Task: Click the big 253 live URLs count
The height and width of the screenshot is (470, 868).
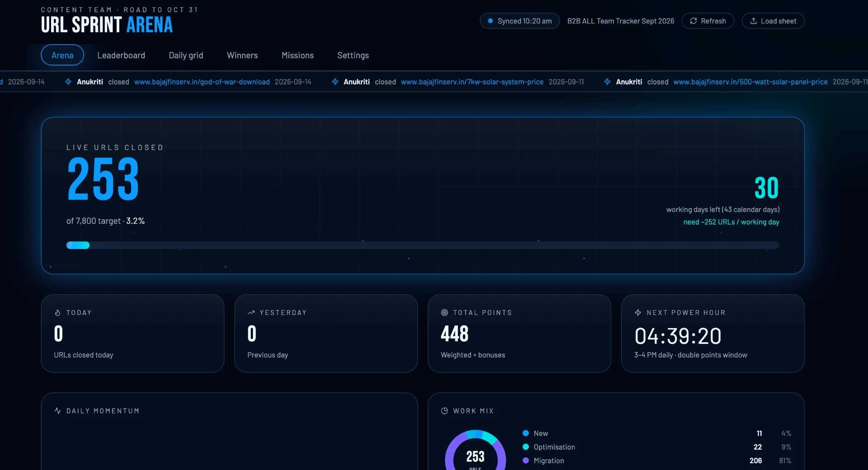Action: tap(103, 179)
